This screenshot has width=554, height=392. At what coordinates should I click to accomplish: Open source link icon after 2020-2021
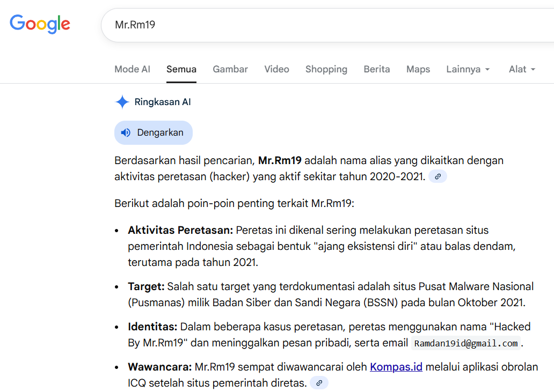click(x=438, y=176)
